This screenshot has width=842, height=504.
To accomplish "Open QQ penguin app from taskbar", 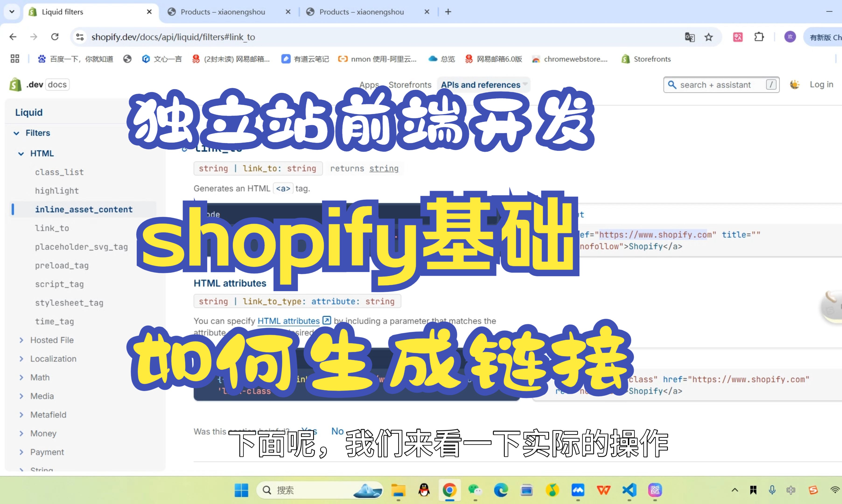I will click(x=424, y=490).
